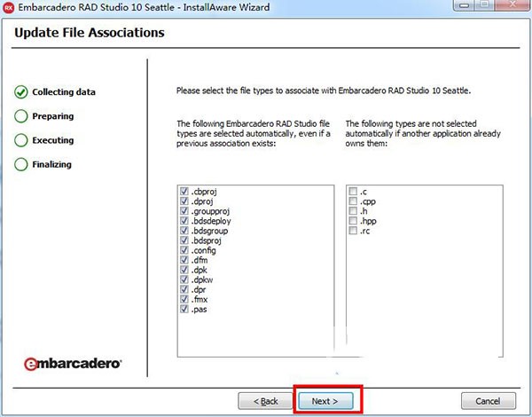Select the .c file type checkbox
Screen dimensions: 532x417
(x=354, y=192)
